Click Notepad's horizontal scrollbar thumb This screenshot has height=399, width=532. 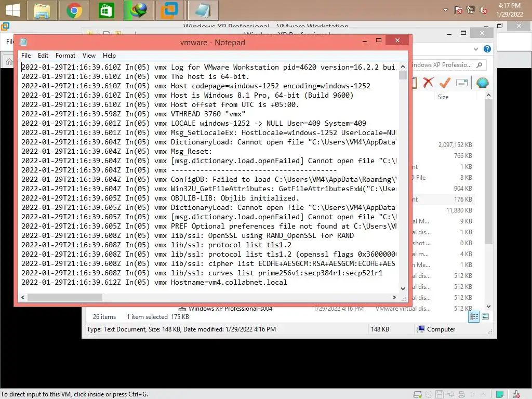point(65,297)
